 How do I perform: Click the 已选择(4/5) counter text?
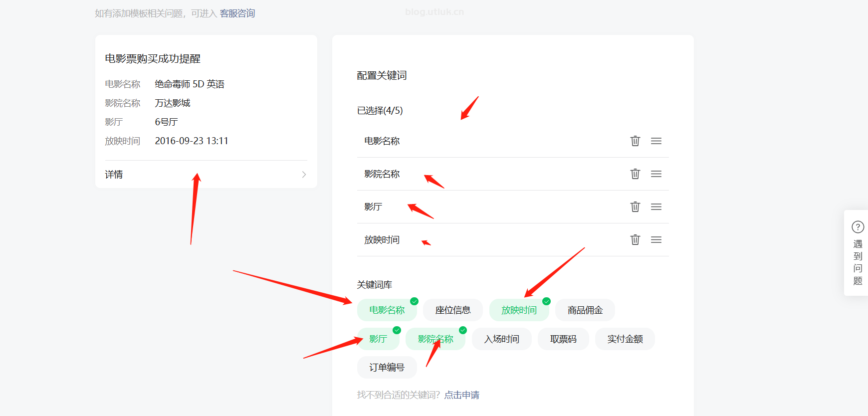pyautogui.click(x=380, y=111)
